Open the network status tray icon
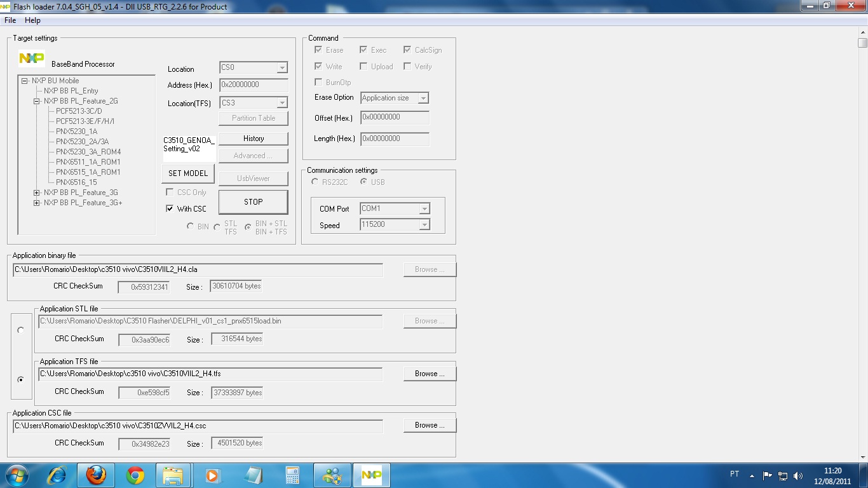This screenshot has width=868, height=488. pyautogui.click(x=783, y=475)
